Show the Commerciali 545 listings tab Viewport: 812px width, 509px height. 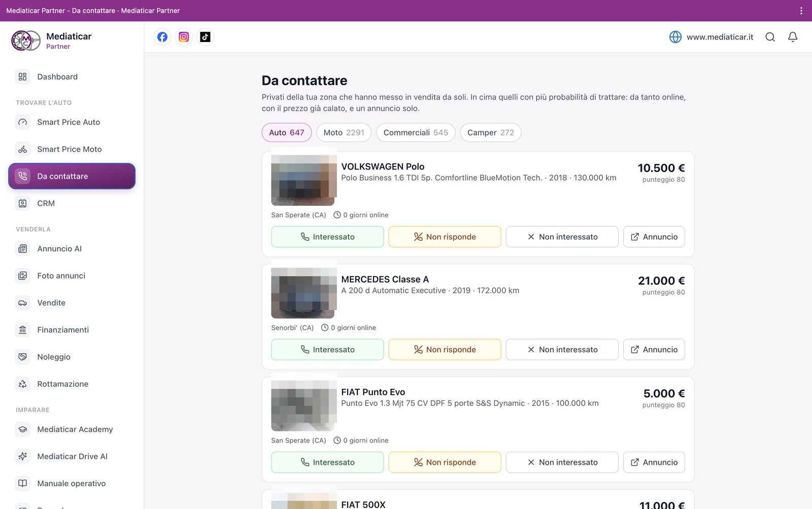pos(416,132)
